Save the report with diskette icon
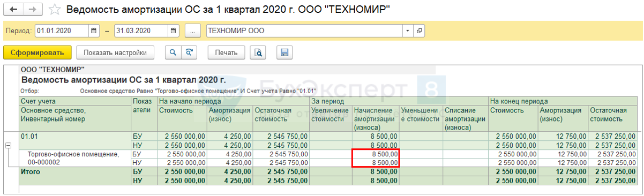 pos(284,52)
